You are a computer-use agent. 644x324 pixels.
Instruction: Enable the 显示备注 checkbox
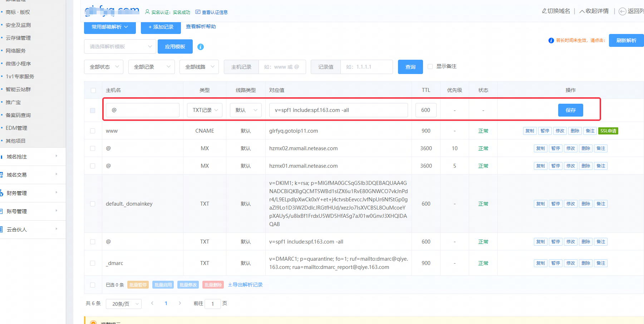pyautogui.click(x=430, y=67)
